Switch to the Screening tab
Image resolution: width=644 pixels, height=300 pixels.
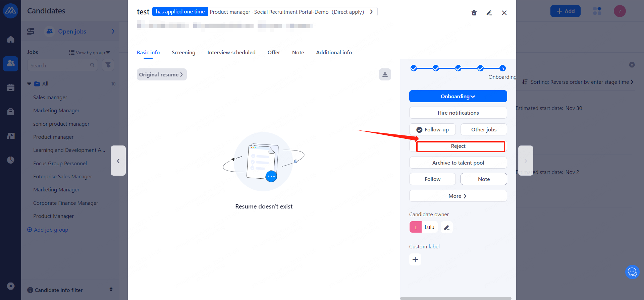pos(183,53)
